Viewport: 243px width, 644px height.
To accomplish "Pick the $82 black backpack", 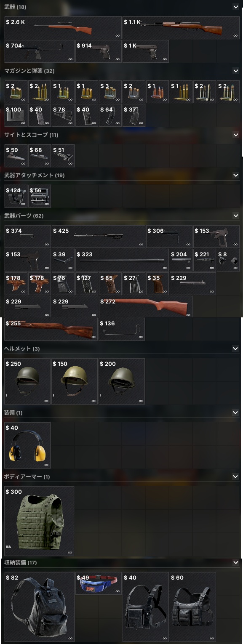I will (x=39, y=607).
